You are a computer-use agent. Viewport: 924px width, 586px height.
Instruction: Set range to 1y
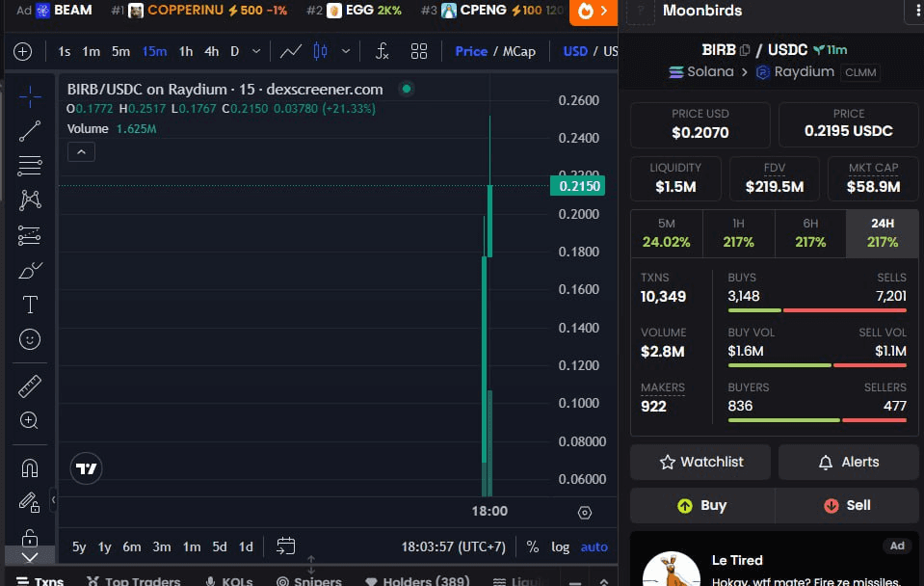(x=105, y=547)
